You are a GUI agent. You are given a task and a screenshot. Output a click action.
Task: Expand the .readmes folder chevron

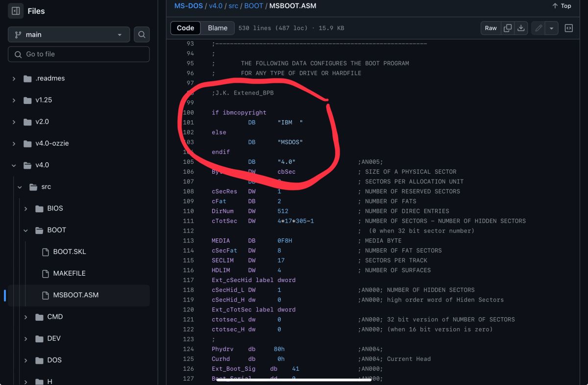14,78
